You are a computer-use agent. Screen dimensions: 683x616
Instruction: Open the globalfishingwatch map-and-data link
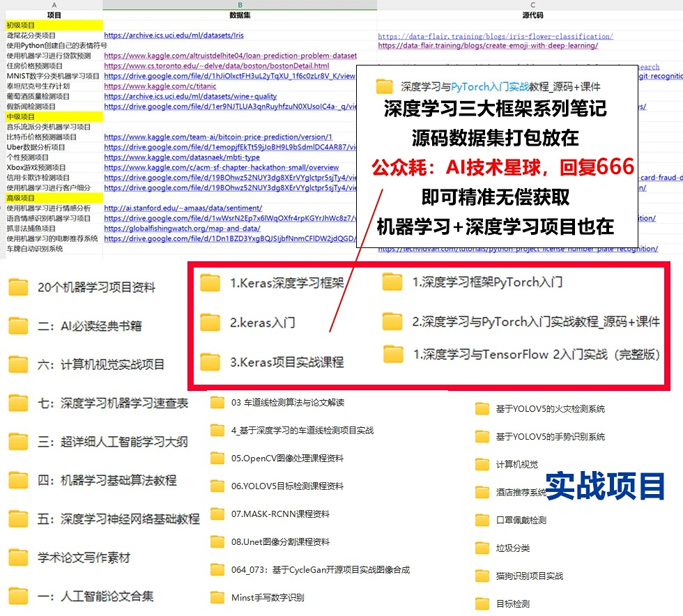[x=182, y=229]
